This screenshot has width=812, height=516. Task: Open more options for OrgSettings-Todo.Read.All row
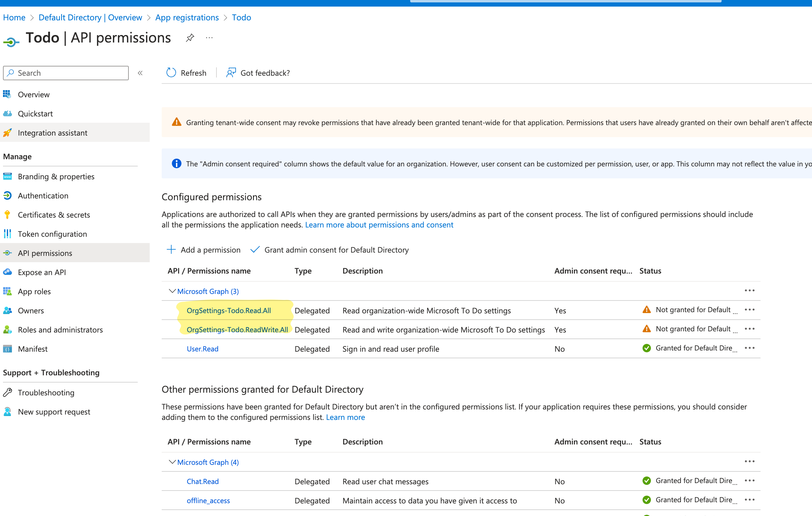tap(749, 309)
